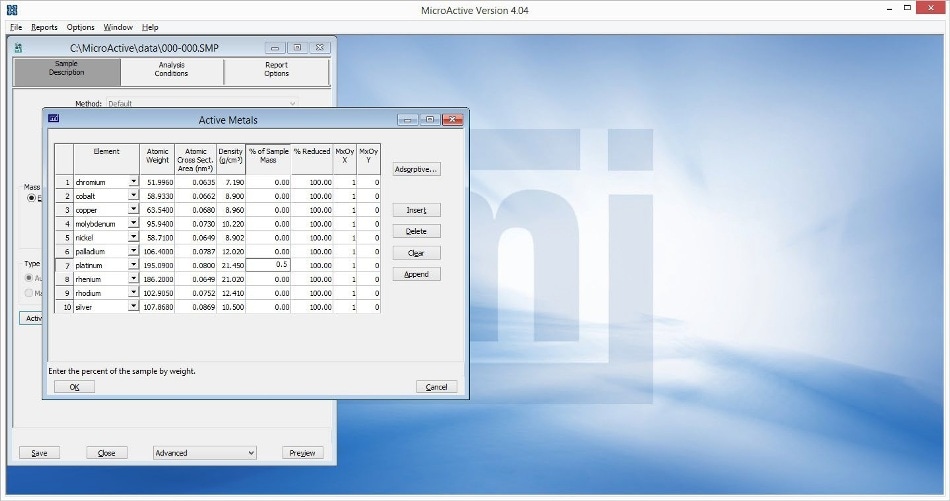This screenshot has width=950, height=501.
Task: Maximize the Active Metals dialog
Action: click(430, 119)
